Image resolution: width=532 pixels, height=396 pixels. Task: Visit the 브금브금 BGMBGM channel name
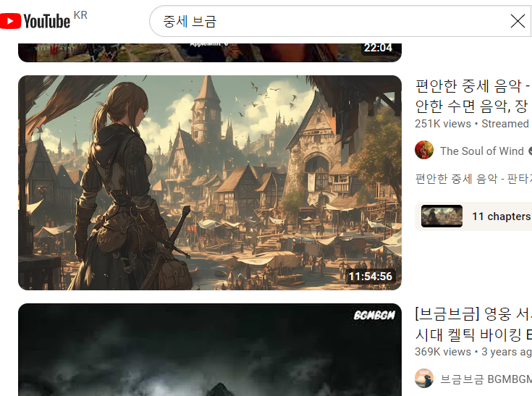tap(486, 379)
